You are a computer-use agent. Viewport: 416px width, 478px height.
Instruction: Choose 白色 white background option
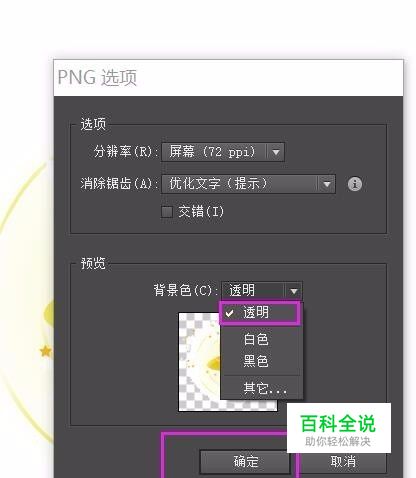[256, 339]
